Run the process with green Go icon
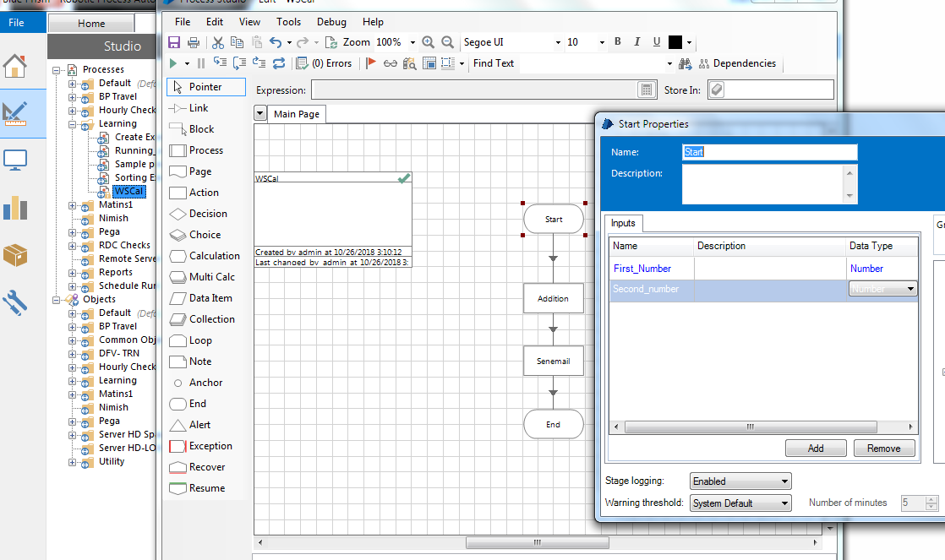The height and width of the screenshot is (560, 945). click(x=173, y=63)
